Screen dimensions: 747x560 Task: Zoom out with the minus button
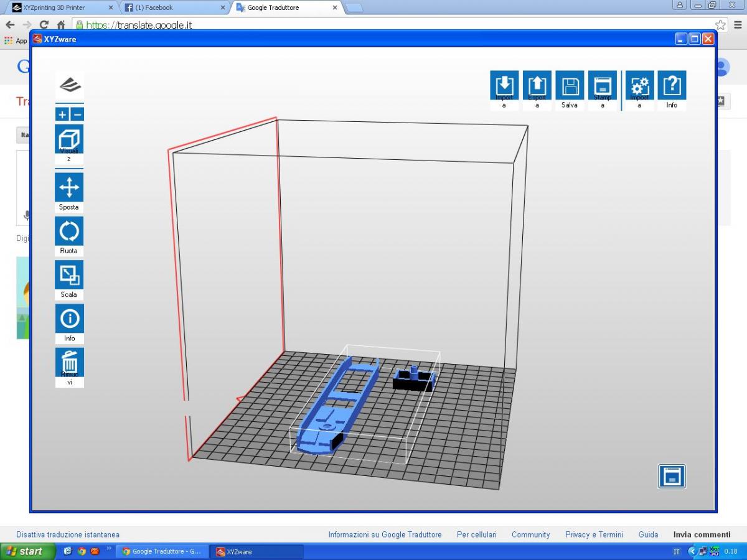click(77, 114)
